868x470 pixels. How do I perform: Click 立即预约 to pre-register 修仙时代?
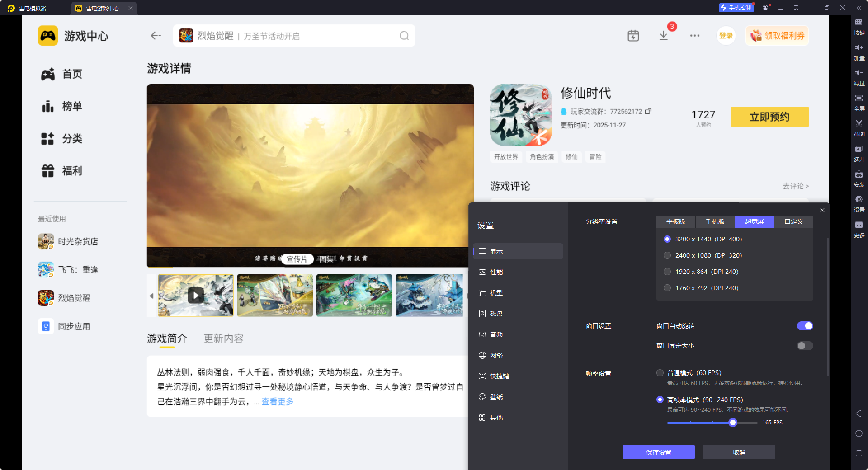click(769, 117)
